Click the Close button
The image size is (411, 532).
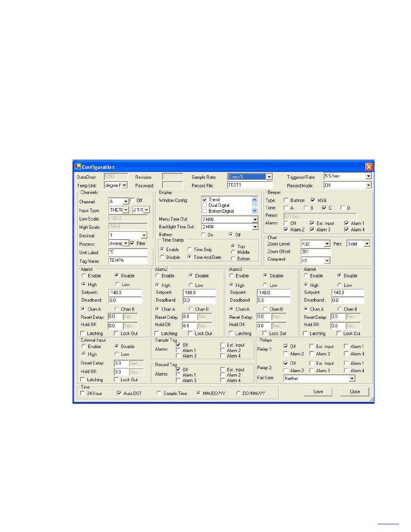point(355,392)
